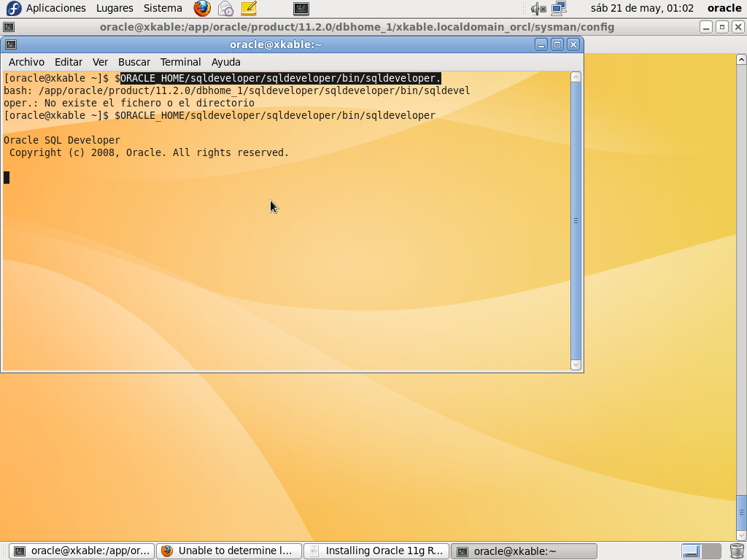
Task: Click the background window scrollbar thumb
Action: 741,513
